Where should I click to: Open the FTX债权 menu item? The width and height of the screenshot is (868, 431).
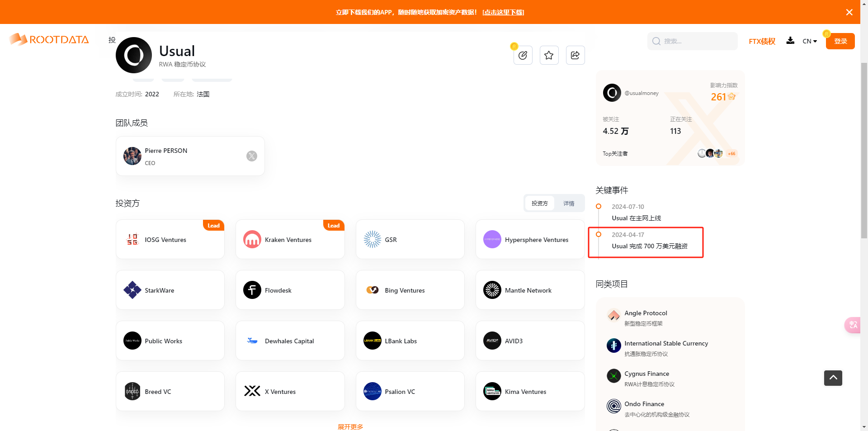(x=762, y=41)
